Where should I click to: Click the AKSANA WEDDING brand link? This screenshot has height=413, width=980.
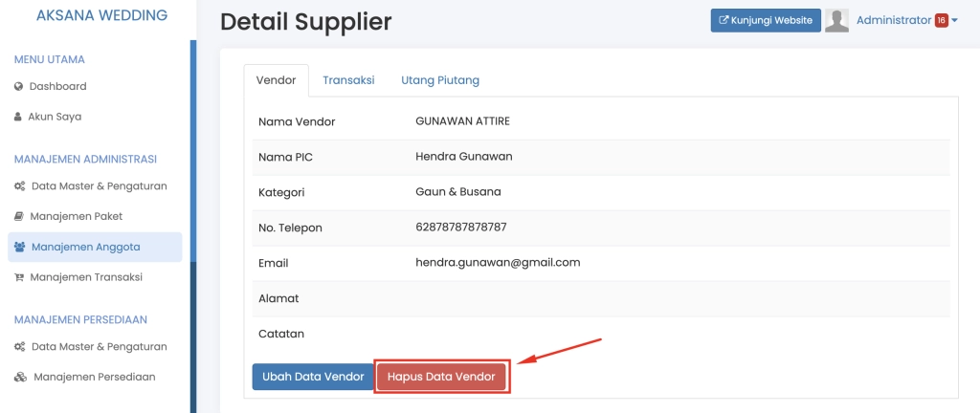tap(101, 15)
